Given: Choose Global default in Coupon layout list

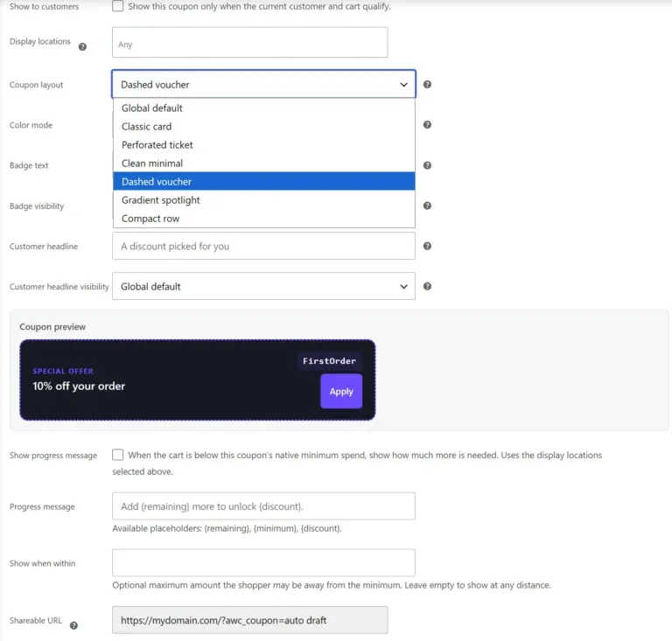Looking at the screenshot, I should coord(264,108).
